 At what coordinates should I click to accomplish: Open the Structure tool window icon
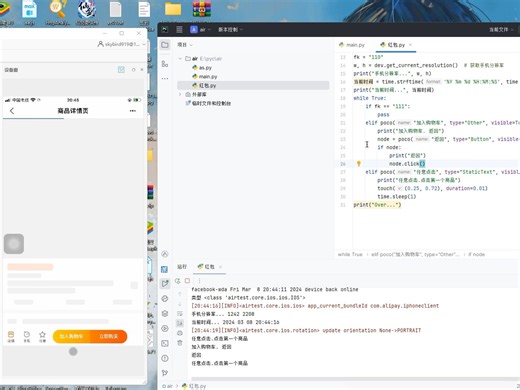pyautogui.click(x=165, y=64)
